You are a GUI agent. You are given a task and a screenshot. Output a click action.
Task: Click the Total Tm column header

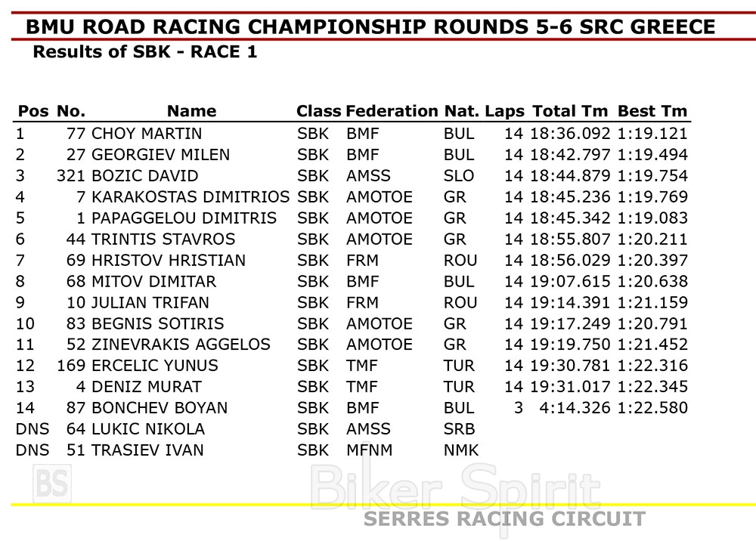pos(570,111)
